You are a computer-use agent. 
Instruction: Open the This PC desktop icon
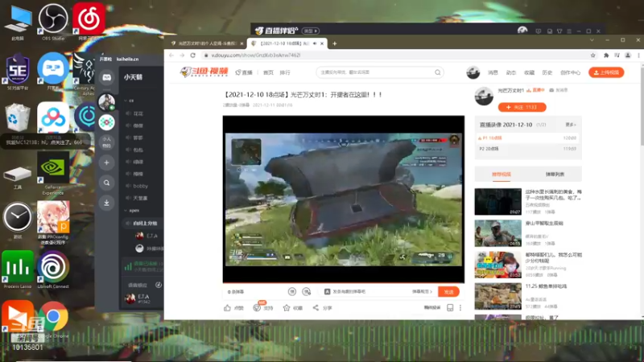(x=18, y=21)
